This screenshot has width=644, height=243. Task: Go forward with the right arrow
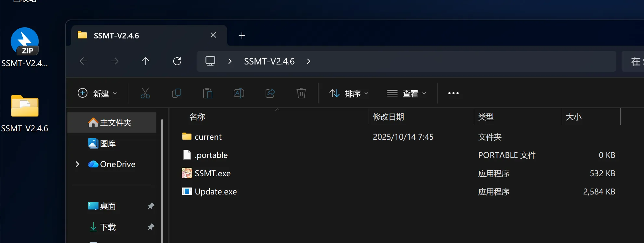click(x=114, y=61)
